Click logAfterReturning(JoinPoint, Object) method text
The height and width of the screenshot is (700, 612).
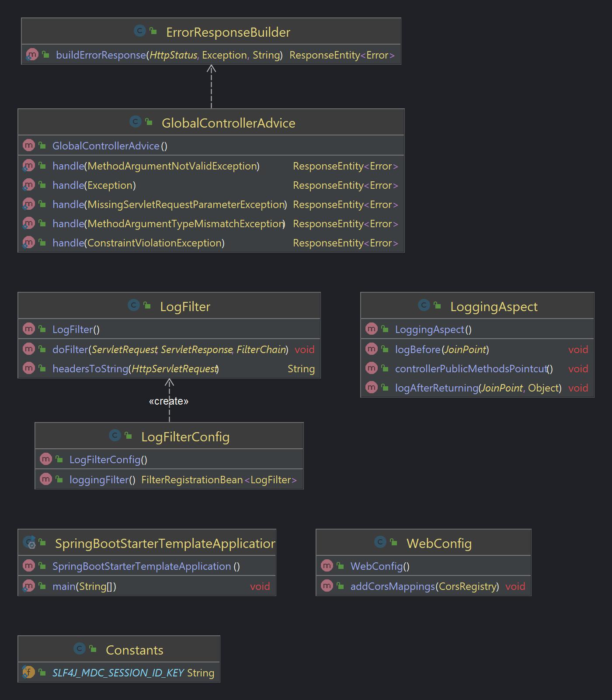[x=478, y=388]
